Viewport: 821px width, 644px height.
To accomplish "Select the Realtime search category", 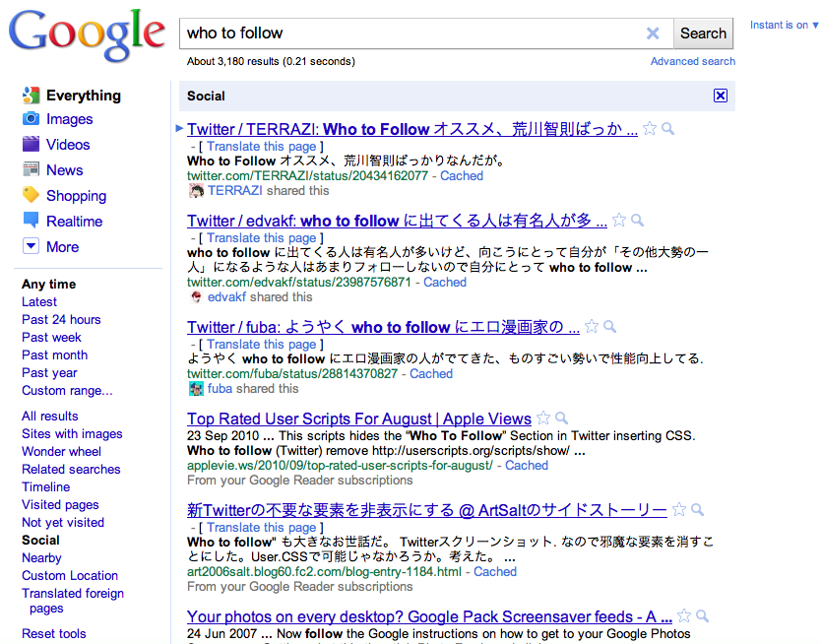I will coord(75,221).
